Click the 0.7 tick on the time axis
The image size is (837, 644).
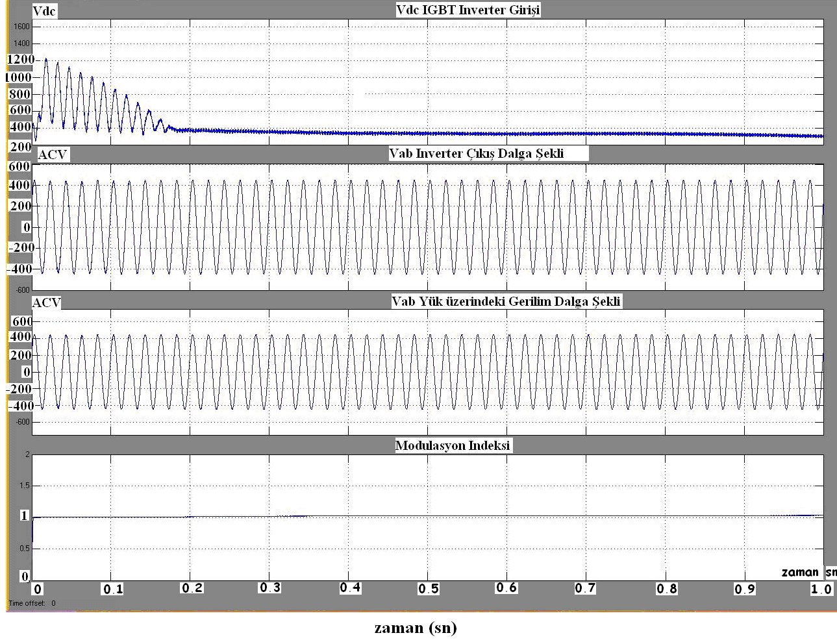pyautogui.click(x=585, y=588)
